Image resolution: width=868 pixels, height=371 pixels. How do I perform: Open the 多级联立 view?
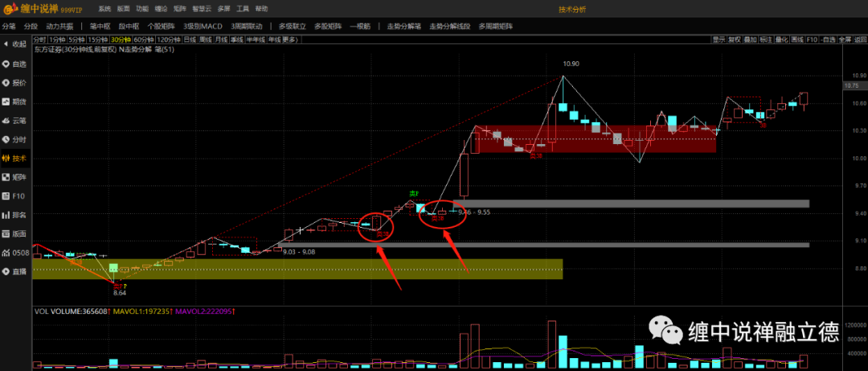point(293,26)
